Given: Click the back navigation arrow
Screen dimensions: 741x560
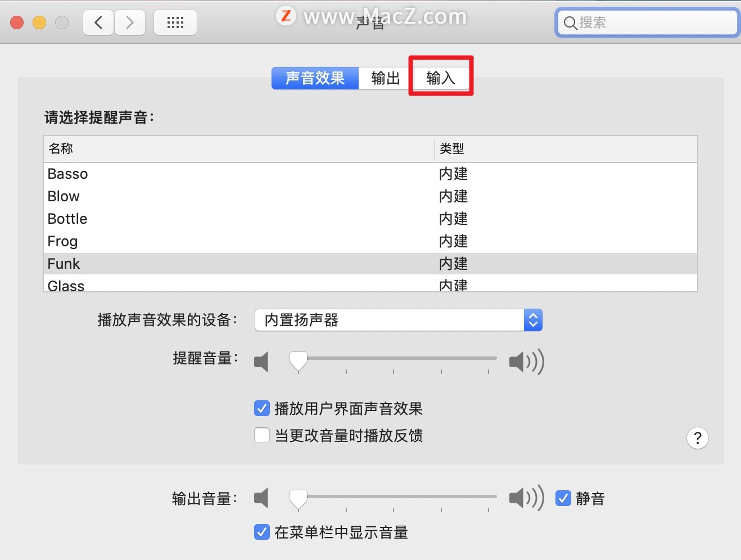Looking at the screenshot, I should pyautogui.click(x=98, y=22).
